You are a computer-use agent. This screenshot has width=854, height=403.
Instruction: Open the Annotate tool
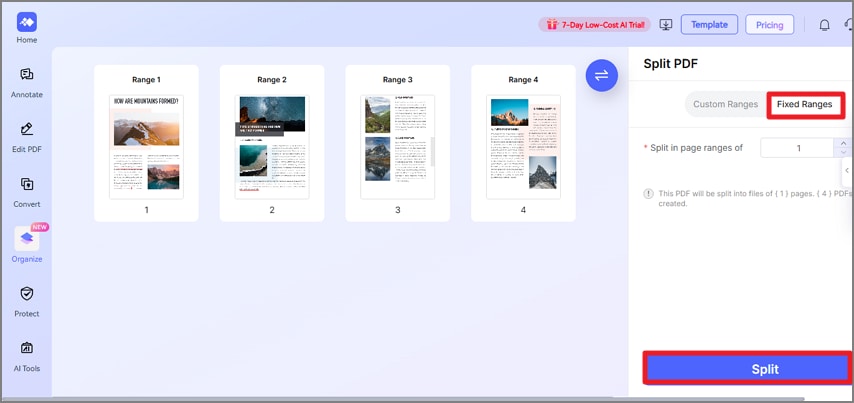tap(27, 83)
